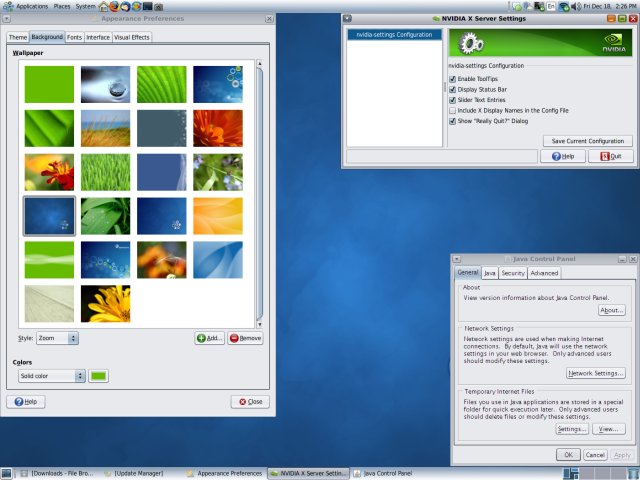Screen dimensions: 640x480
Task: Open window menu of Appearance Preferences titlebar
Action: coord(7,19)
